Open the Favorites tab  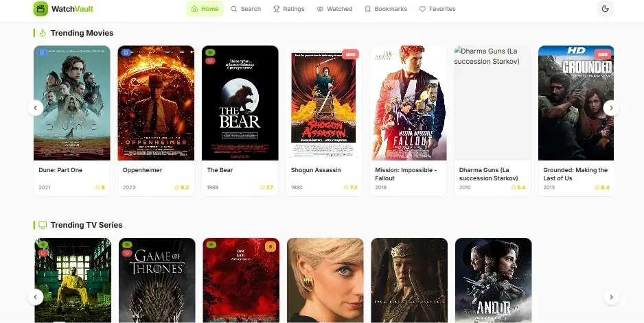437,9
